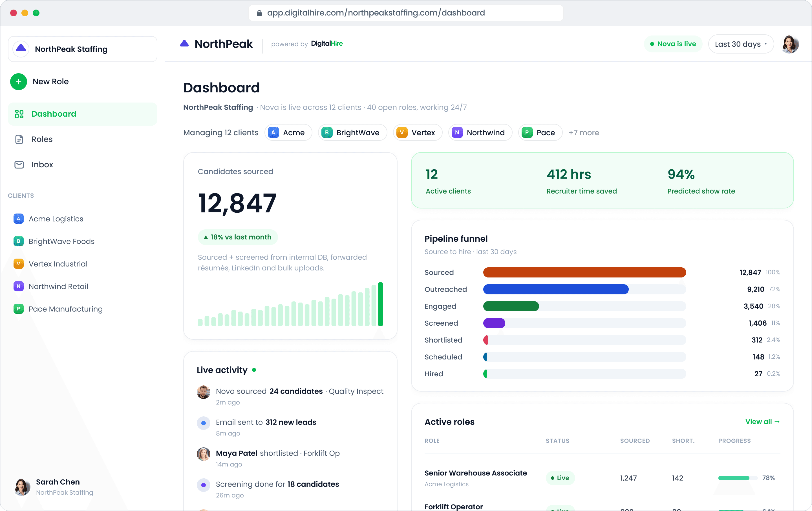Click the Vertex Industrial 'V' badge icon
Viewport: 812px width, 511px height.
click(x=19, y=264)
